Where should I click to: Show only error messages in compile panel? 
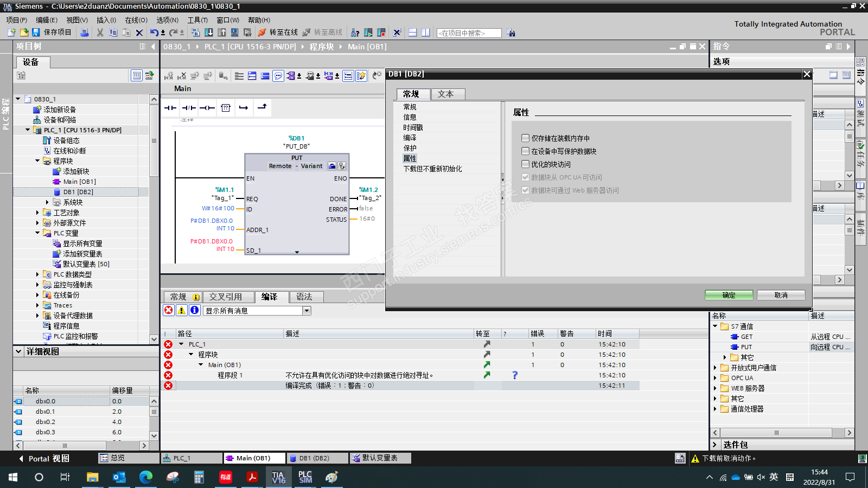click(x=169, y=310)
